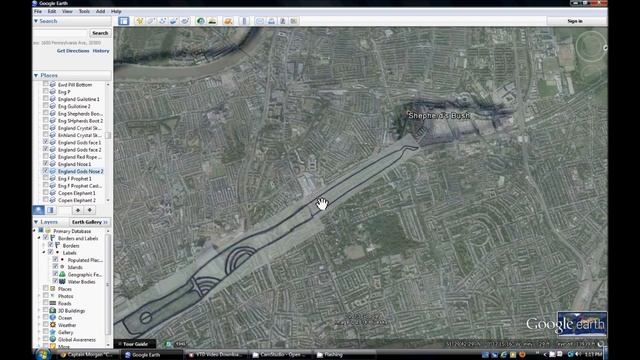
Task: Add a placemark with yellow pushpin tool
Action: click(x=139, y=21)
